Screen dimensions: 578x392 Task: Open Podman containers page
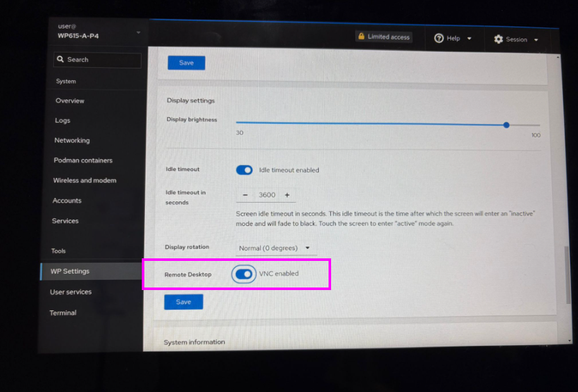83,160
